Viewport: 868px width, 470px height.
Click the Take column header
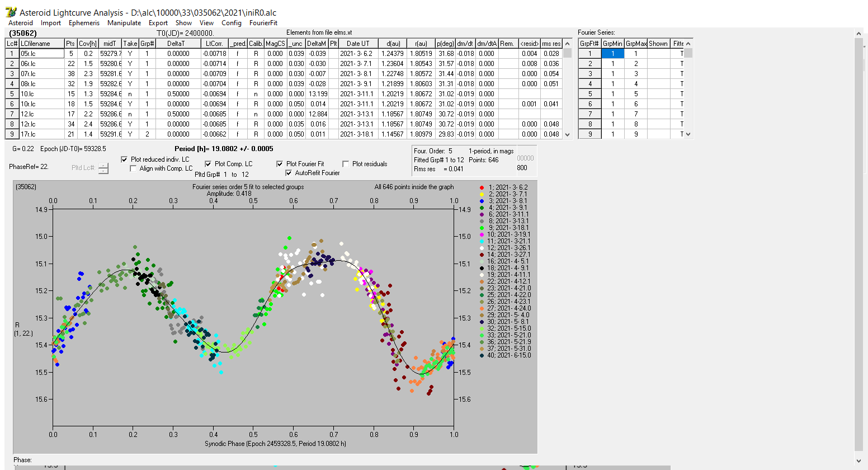point(130,44)
